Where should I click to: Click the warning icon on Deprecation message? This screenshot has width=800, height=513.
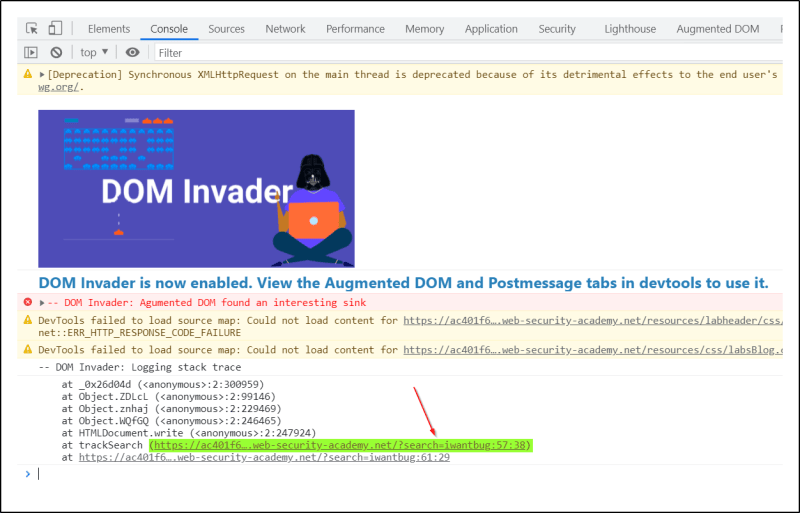point(28,75)
